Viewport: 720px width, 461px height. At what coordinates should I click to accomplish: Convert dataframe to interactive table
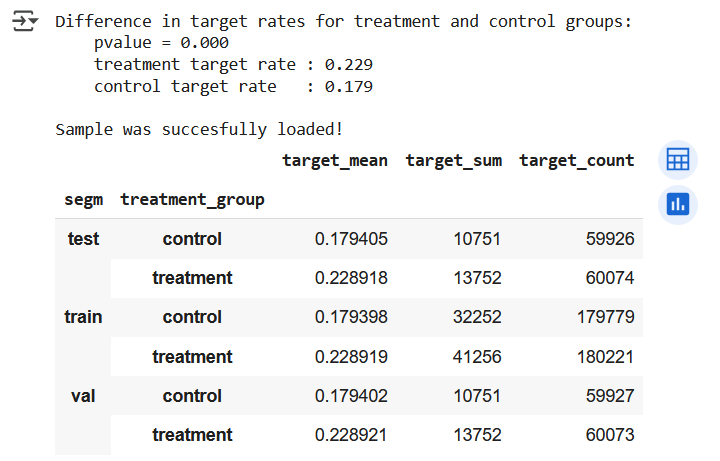coord(677,159)
